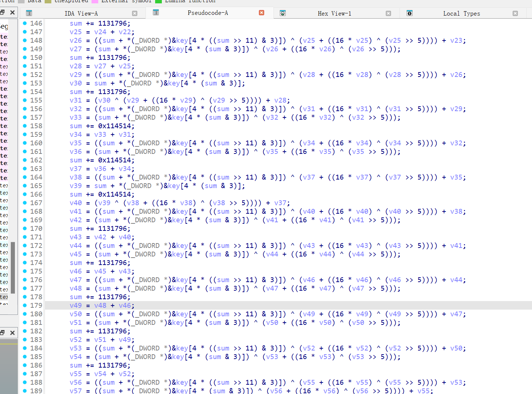Click the Pseudocode-A tab icon
532x394 pixels.
[156, 13]
